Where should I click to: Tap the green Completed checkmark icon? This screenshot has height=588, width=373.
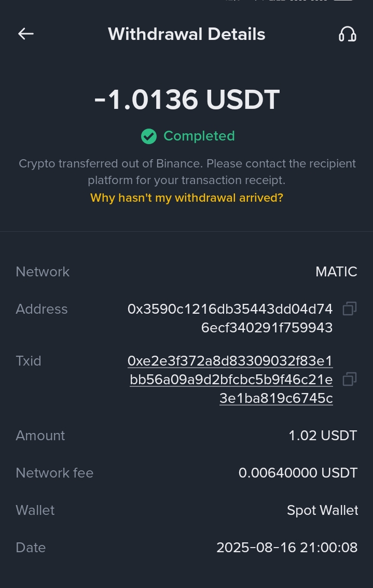149,136
